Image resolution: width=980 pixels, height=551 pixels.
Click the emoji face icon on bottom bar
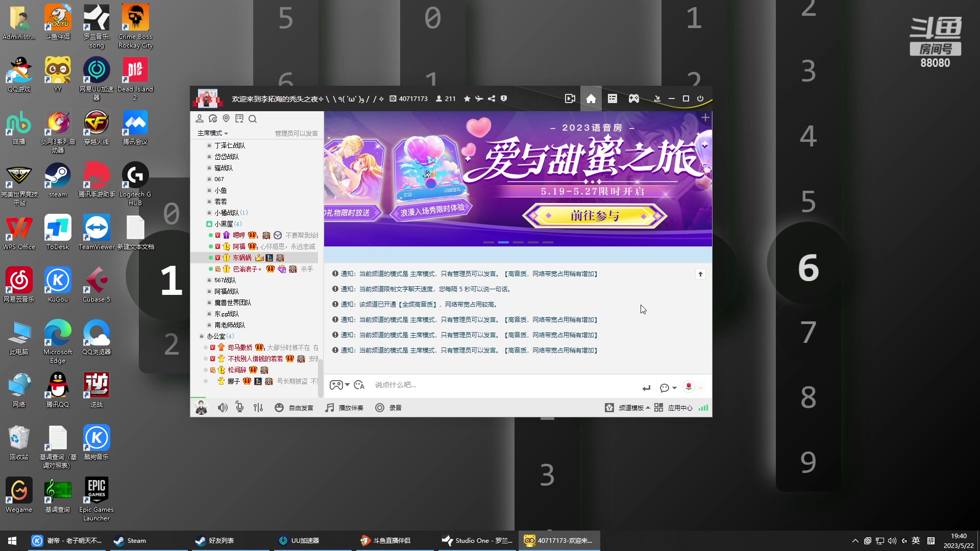click(279, 408)
